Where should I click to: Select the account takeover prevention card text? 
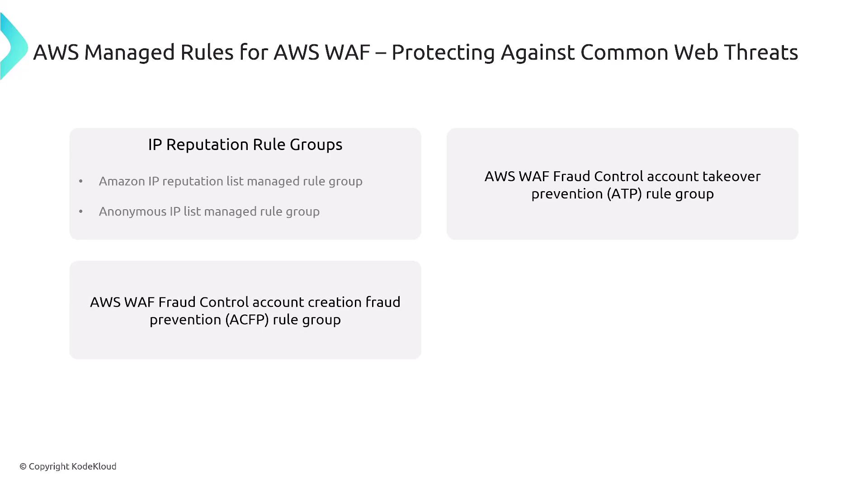pyautogui.click(x=622, y=185)
